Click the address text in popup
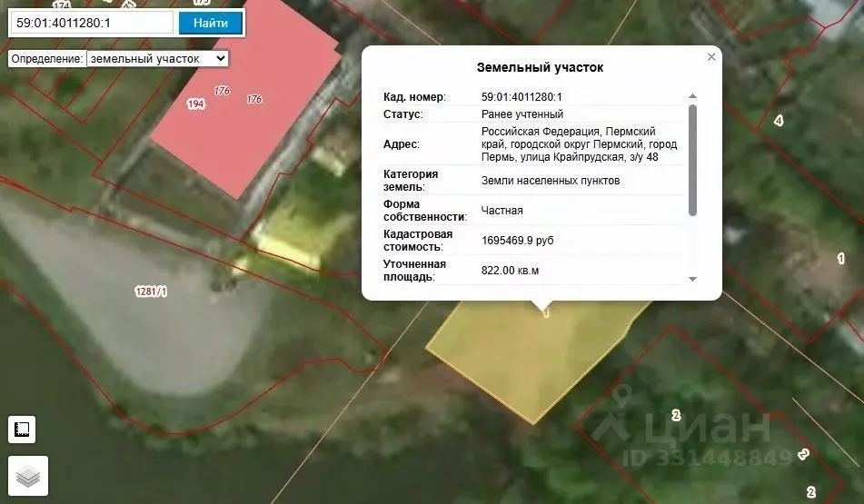The width and height of the screenshot is (864, 504). coord(579,143)
